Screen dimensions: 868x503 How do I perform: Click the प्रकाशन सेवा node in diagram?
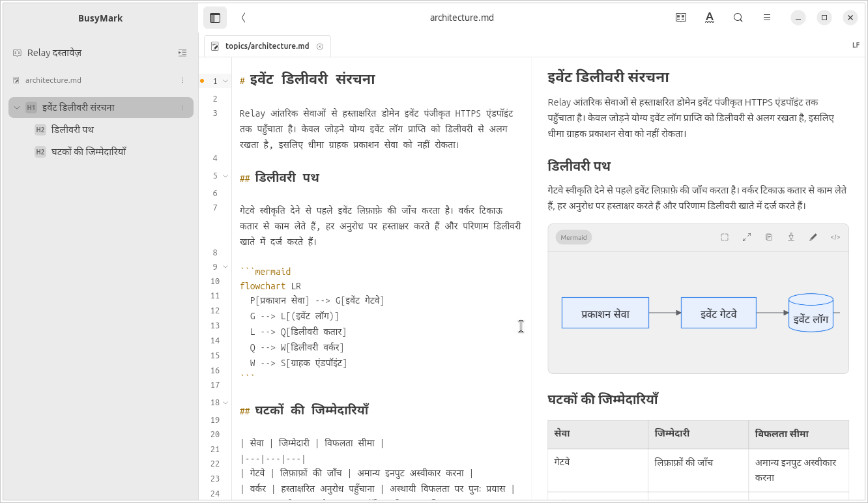pyautogui.click(x=605, y=313)
